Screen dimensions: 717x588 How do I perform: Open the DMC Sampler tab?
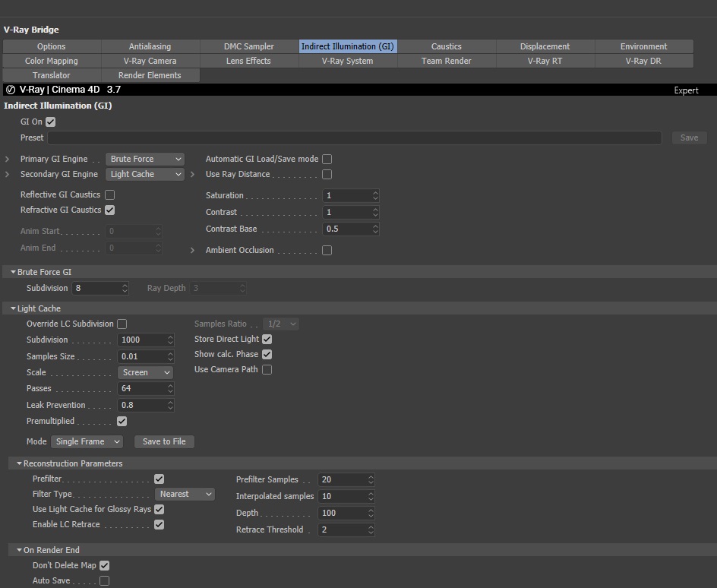click(x=249, y=46)
